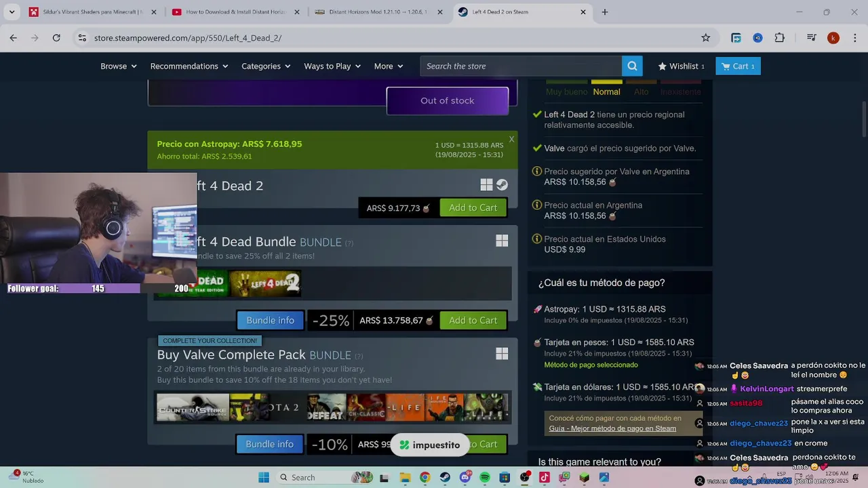
Task: Open the Wishlist star link
Action: pyautogui.click(x=681, y=66)
